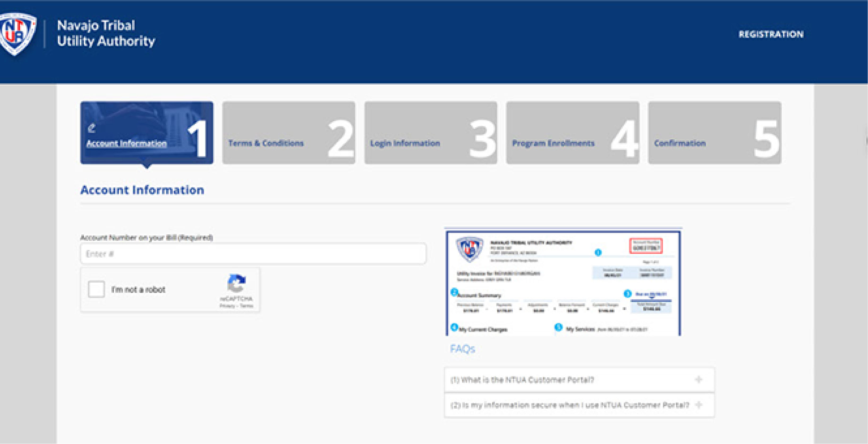
Task: Click the Account Number input field
Action: pos(253,254)
